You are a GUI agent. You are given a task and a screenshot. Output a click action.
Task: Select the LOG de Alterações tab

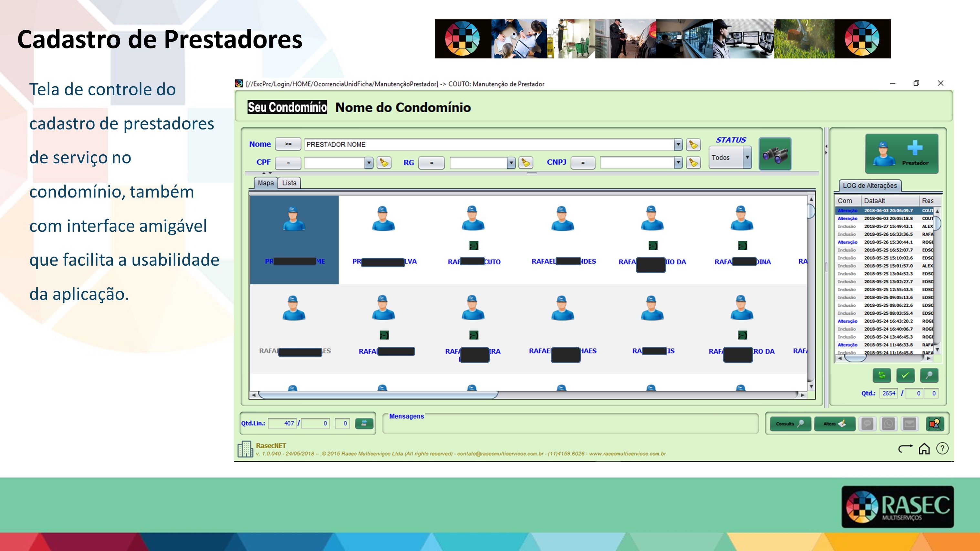coord(870,186)
